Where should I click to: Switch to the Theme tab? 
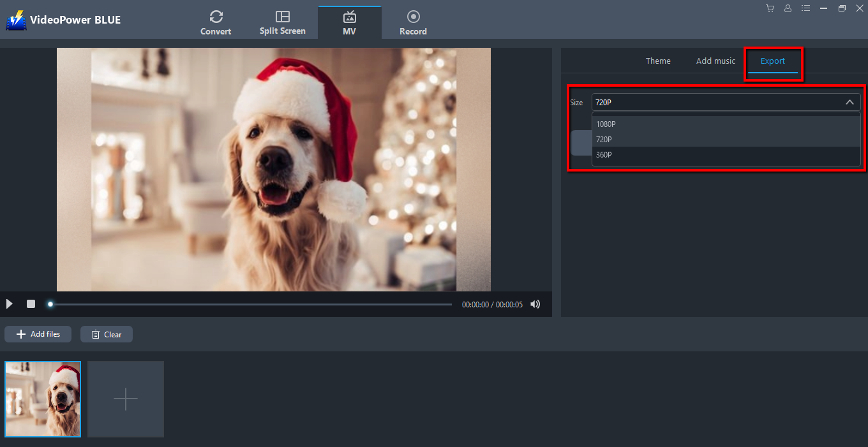[x=658, y=61]
